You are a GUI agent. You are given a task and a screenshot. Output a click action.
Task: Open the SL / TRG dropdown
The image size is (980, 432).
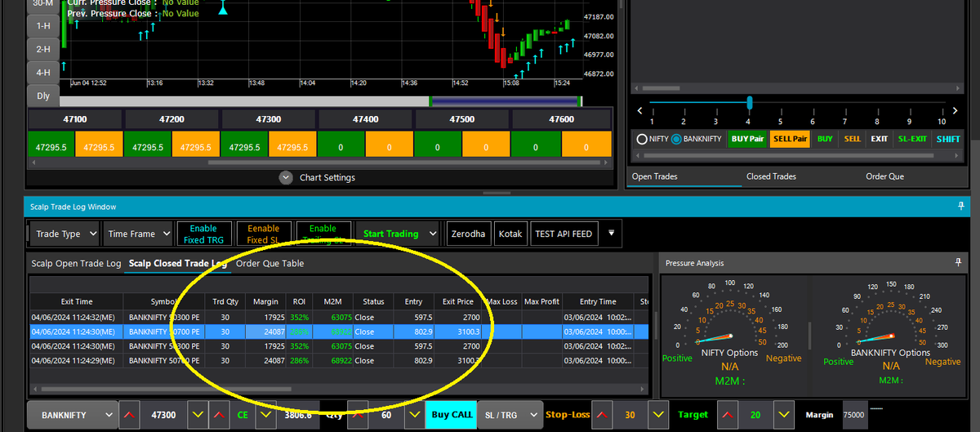[510, 415]
